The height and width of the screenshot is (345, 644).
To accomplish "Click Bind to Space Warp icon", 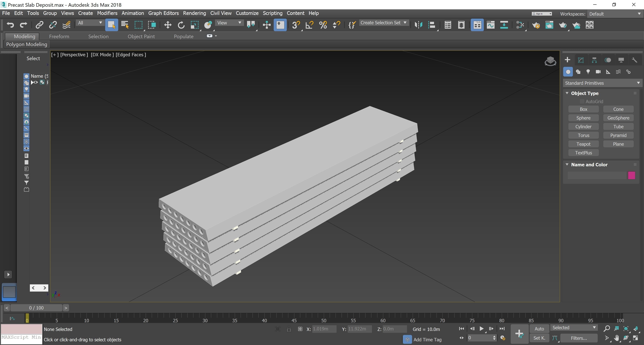I will 66,25.
